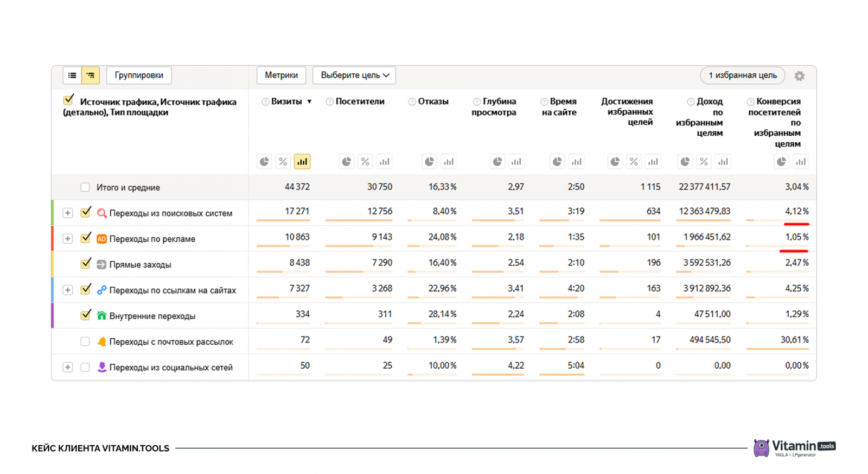Open the Метрики menu

tap(281, 75)
